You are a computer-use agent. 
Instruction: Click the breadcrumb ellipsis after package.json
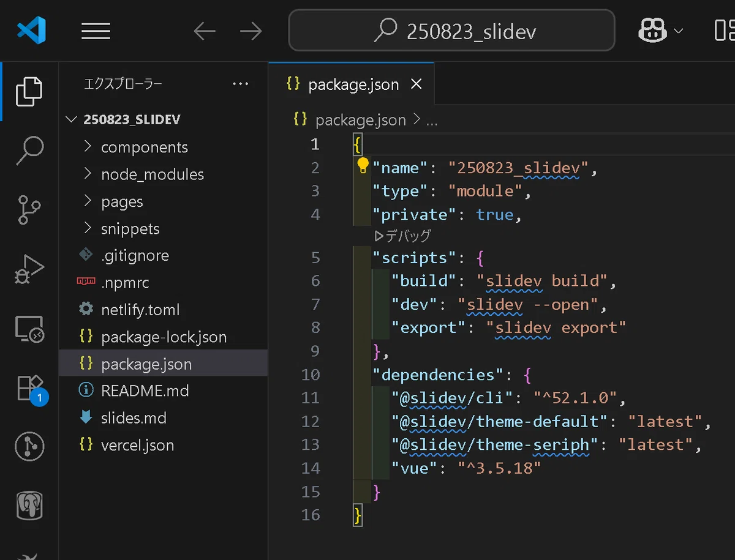pos(432,121)
